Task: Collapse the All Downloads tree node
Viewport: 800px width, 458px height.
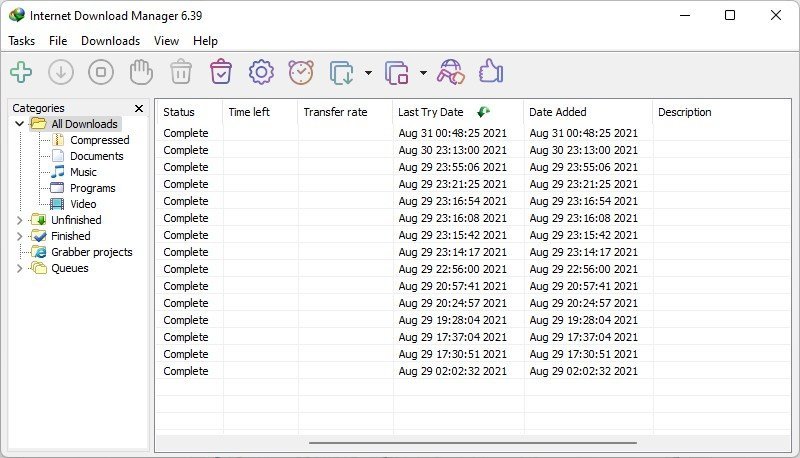Action: tap(19, 124)
